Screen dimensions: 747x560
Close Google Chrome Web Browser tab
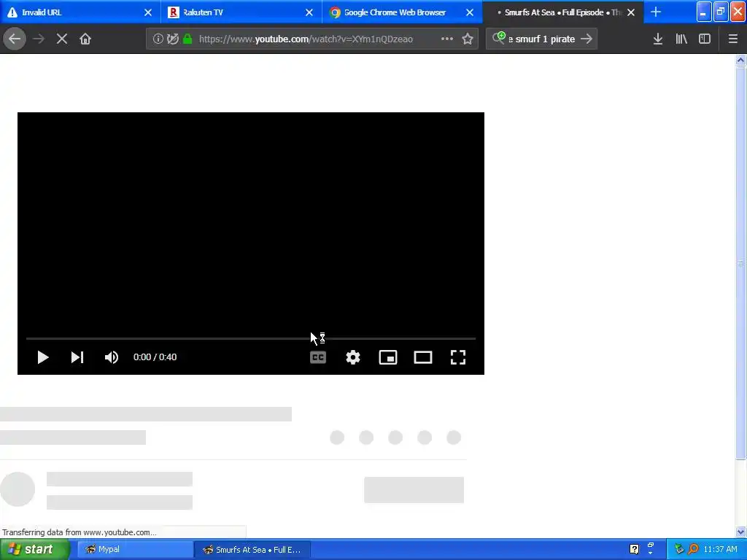pyautogui.click(x=470, y=12)
